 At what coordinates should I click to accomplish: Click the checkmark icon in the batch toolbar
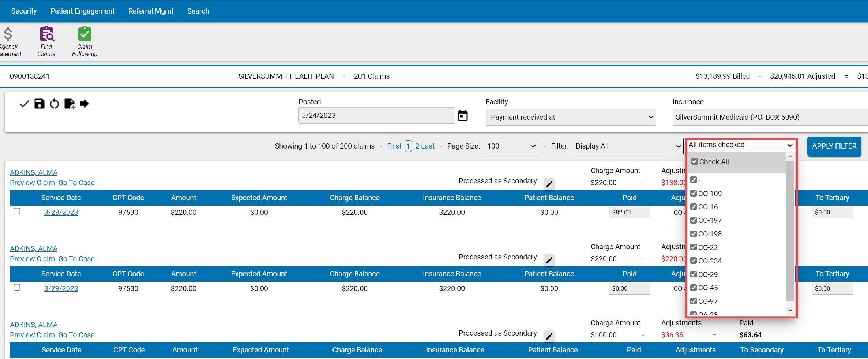coord(24,104)
